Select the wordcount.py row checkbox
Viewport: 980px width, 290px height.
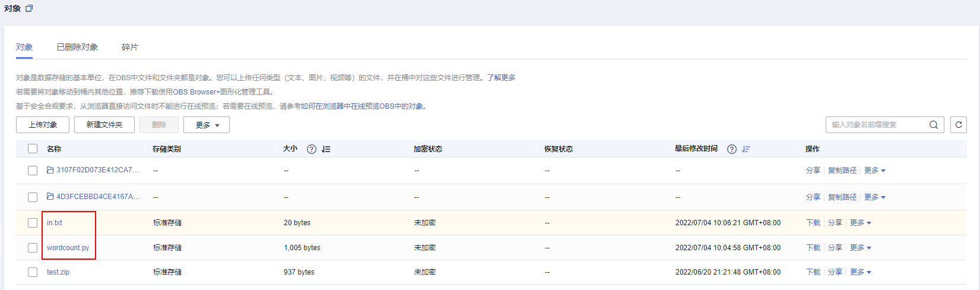point(33,248)
